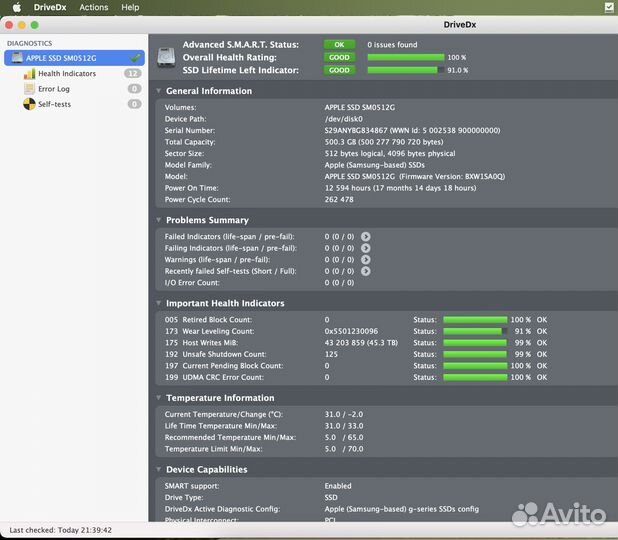Click the Health Indicators count badge 12
This screenshot has height=540, width=618.
point(133,73)
